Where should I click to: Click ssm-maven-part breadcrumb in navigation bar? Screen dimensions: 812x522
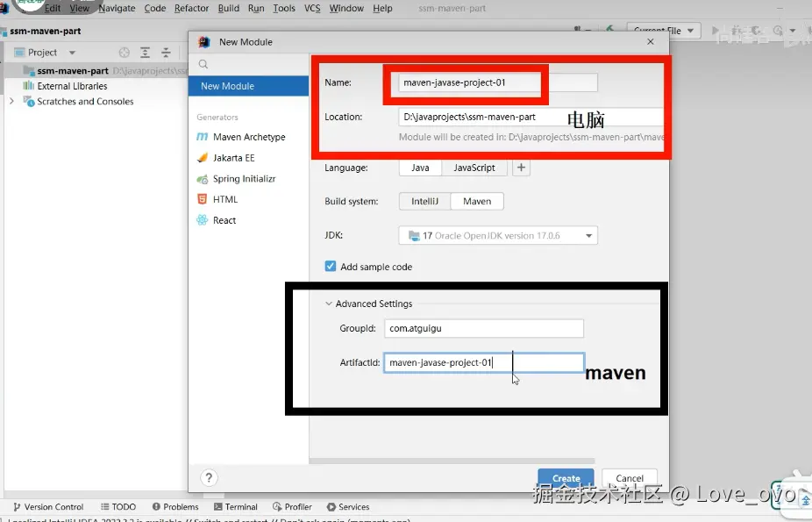45,31
